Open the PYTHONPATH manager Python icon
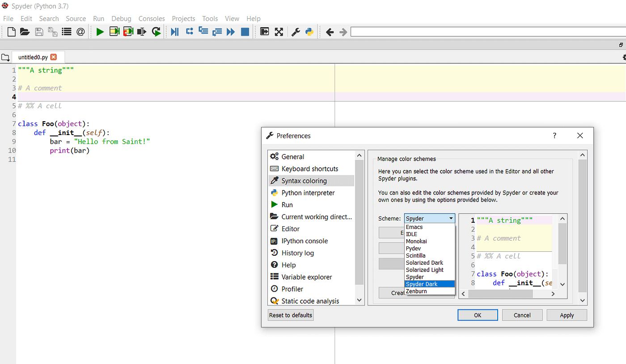This screenshot has width=626, height=364. click(x=309, y=32)
